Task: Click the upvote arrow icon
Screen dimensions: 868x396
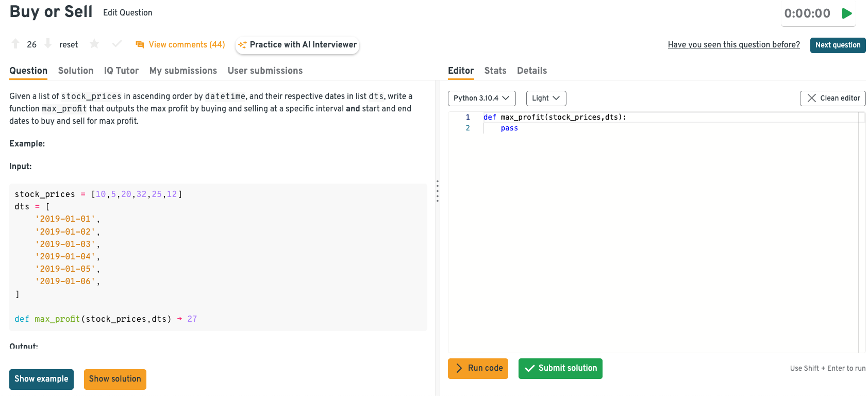Action: click(x=15, y=44)
